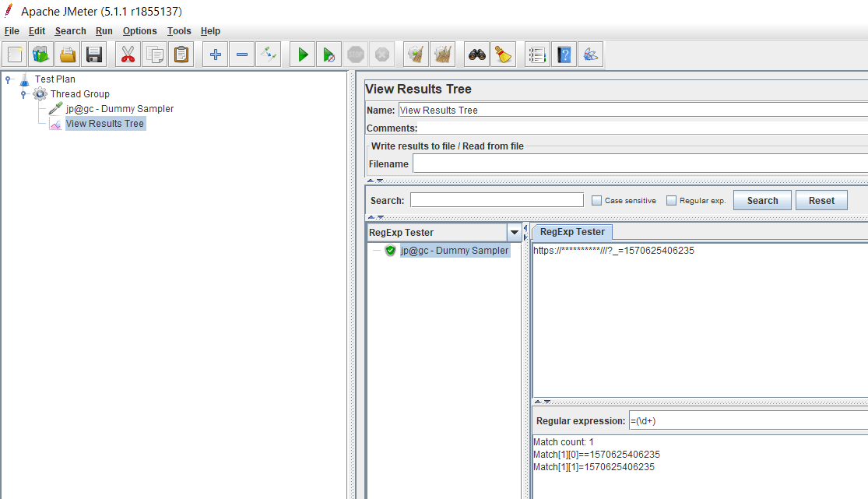Image resolution: width=868 pixels, height=499 pixels.
Task: Click the Filename input field
Action: [638, 163]
